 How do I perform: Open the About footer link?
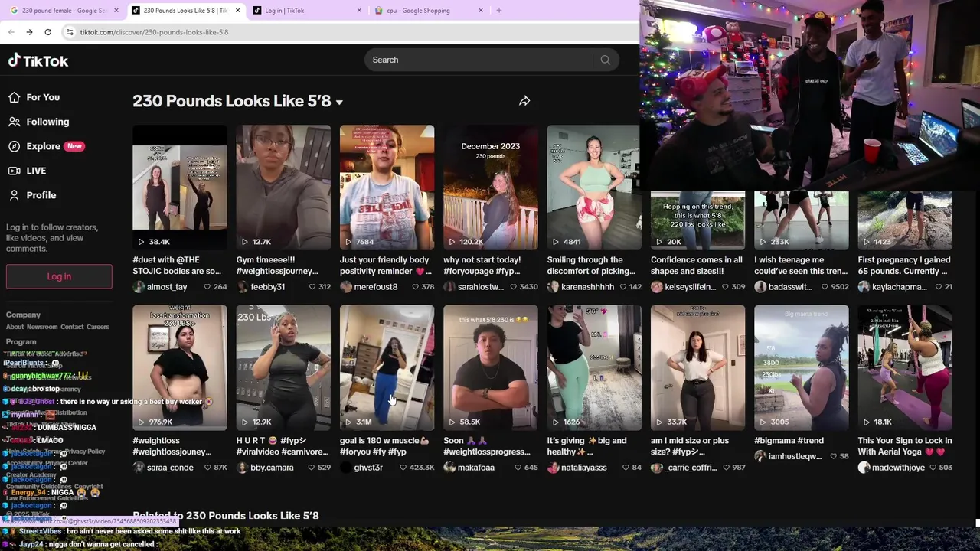[15, 327]
